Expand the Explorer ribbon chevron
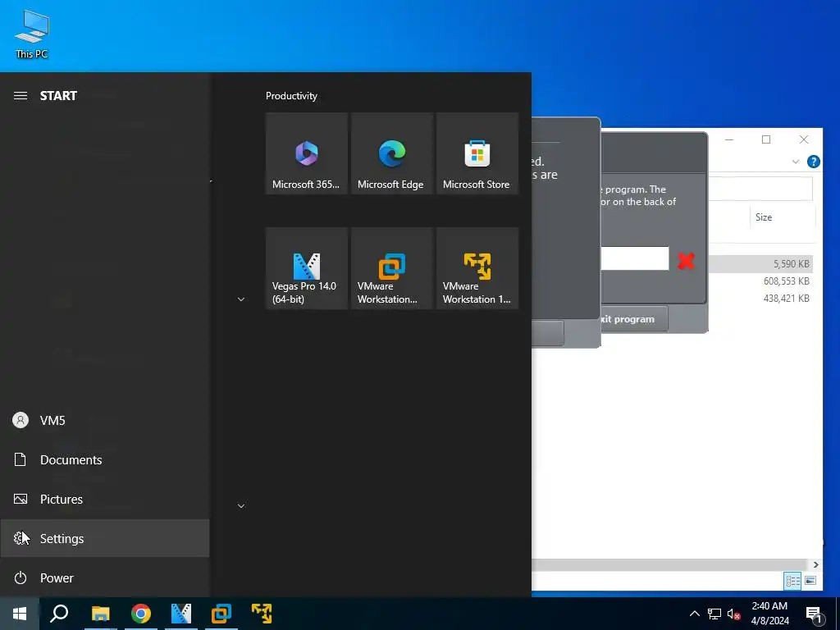The width and height of the screenshot is (840, 630). (796, 162)
